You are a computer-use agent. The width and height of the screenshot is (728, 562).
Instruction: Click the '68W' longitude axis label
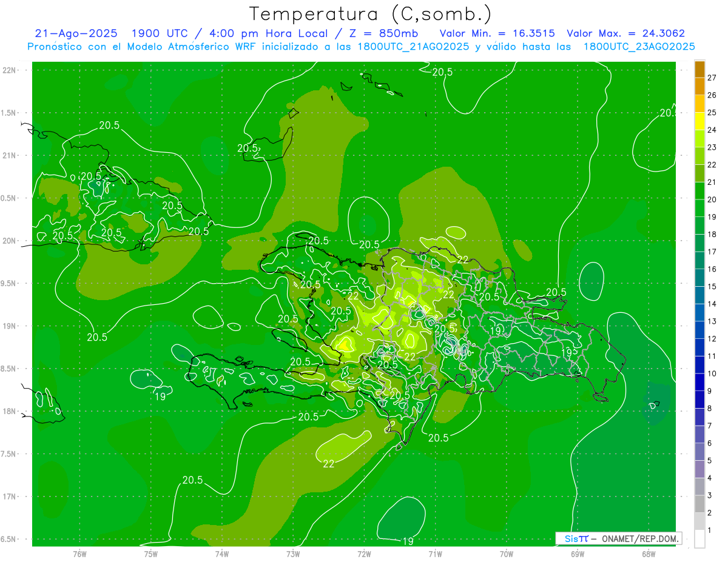(649, 554)
